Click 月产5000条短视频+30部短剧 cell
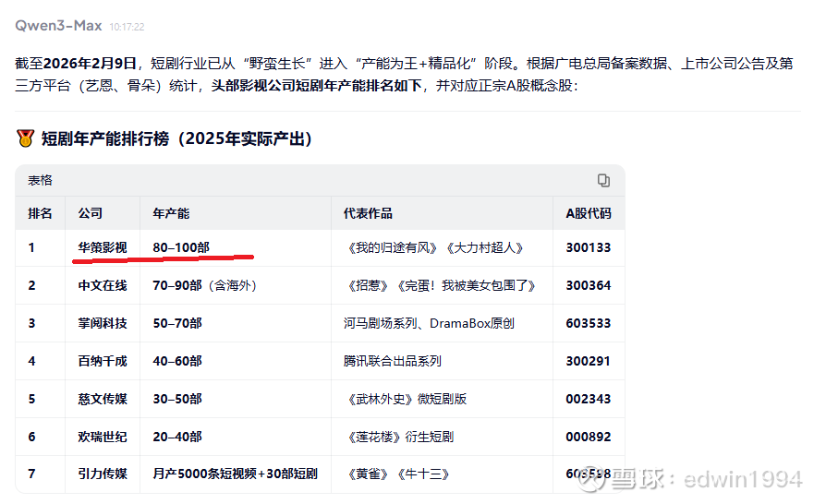Image resolution: width=826 pixels, height=504 pixels. tap(236, 474)
